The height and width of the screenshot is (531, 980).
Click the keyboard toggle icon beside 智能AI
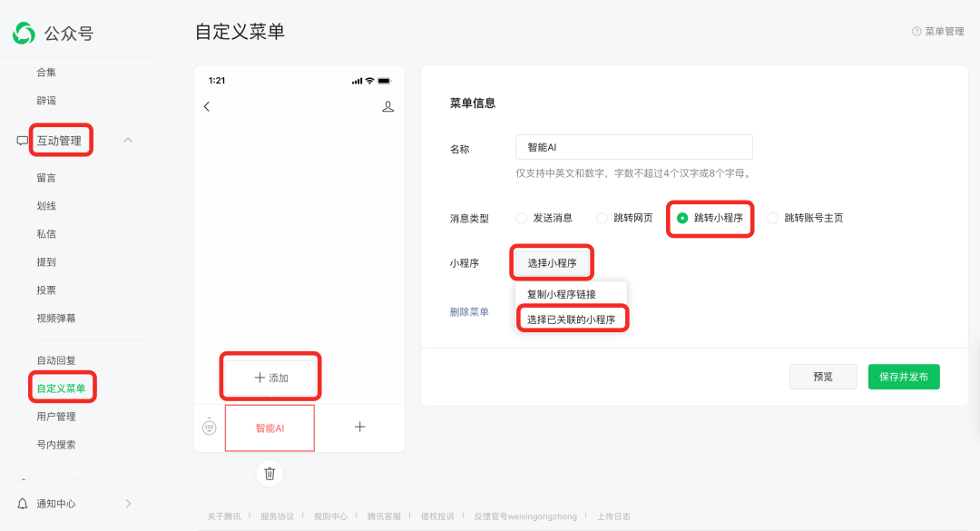[210, 428]
